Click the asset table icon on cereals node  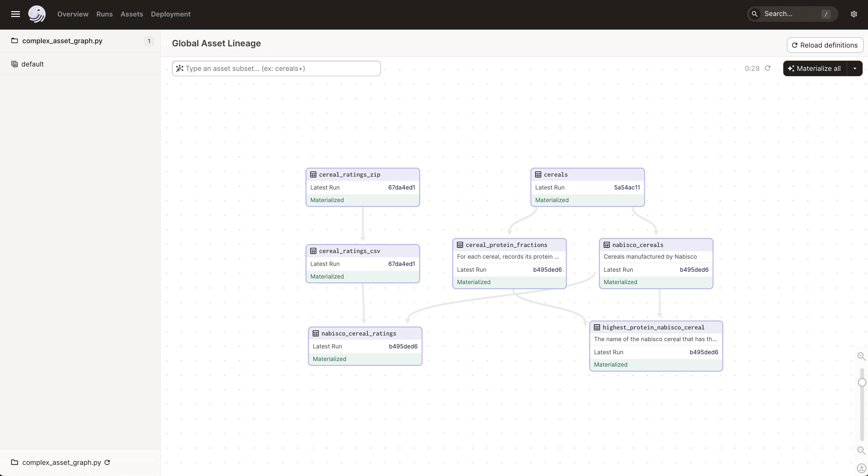[538, 174]
